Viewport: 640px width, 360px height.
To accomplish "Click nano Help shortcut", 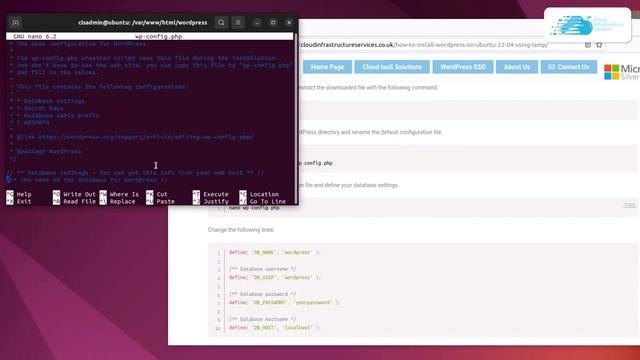I will click(x=19, y=194).
